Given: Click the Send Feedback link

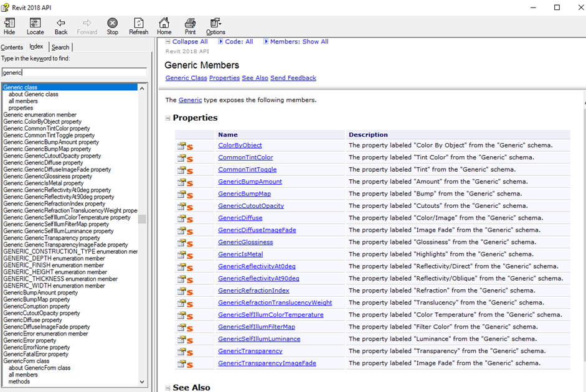Looking at the screenshot, I should [293, 78].
